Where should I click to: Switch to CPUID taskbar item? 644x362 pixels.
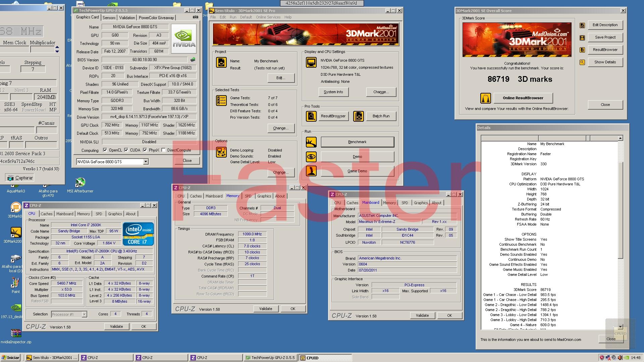pos(325,358)
